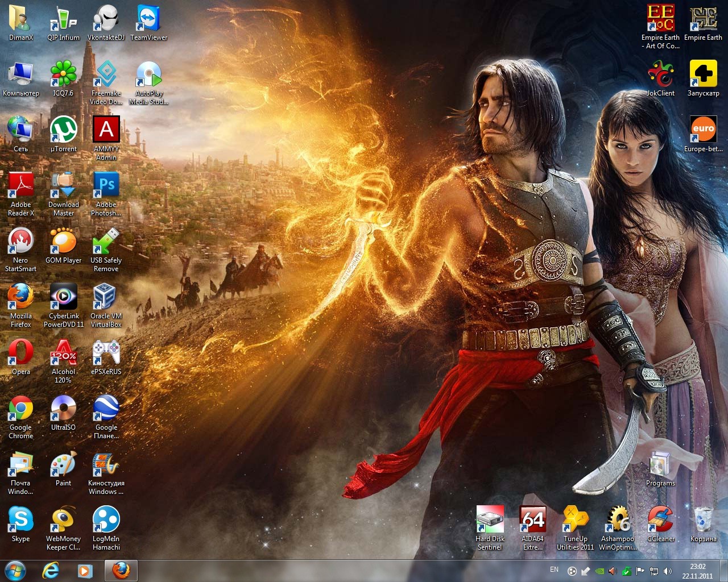Open the AMMYY Admin shortcut
This screenshot has width=728, height=582.
[x=106, y=139]
